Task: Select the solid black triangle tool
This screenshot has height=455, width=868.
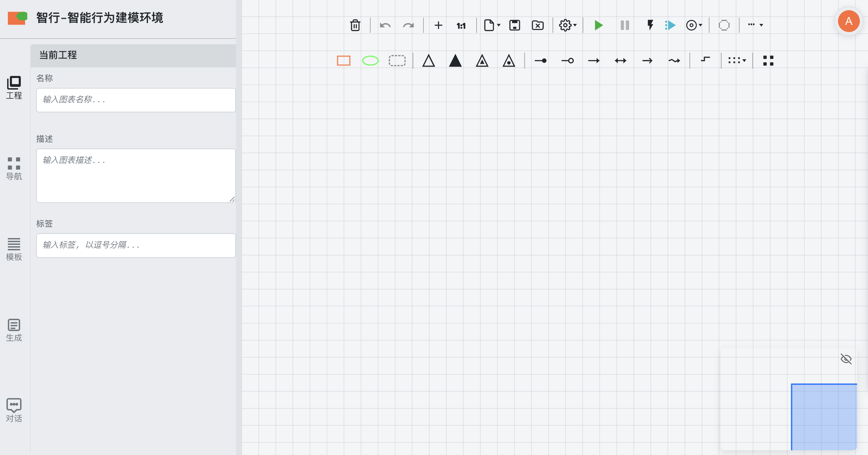Action: click(x=455, y=61)
